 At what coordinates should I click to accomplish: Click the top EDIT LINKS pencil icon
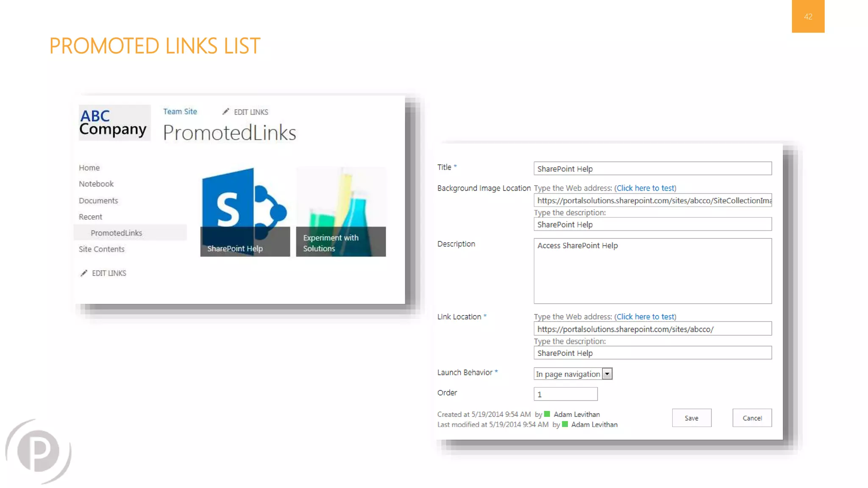(x=225, y=111)
